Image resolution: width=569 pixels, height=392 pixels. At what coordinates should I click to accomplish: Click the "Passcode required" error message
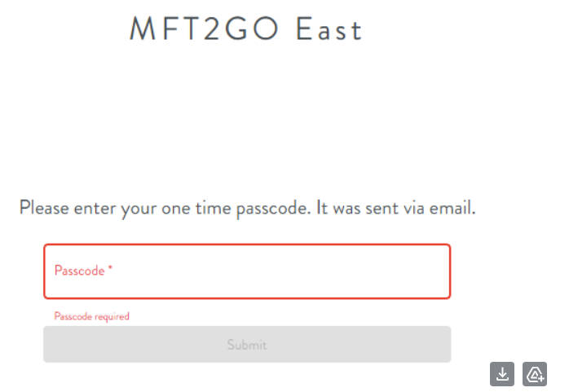(91, 316)
